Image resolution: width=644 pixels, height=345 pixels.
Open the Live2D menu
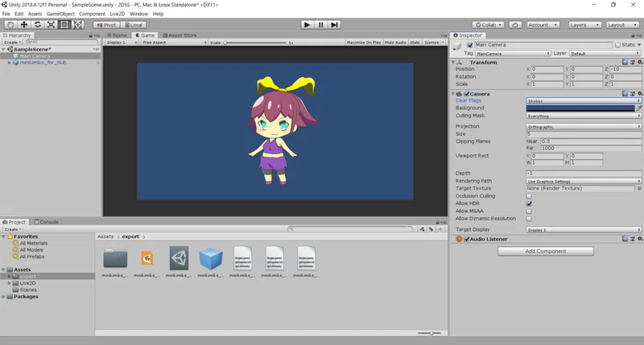click(x=117, y=14)
